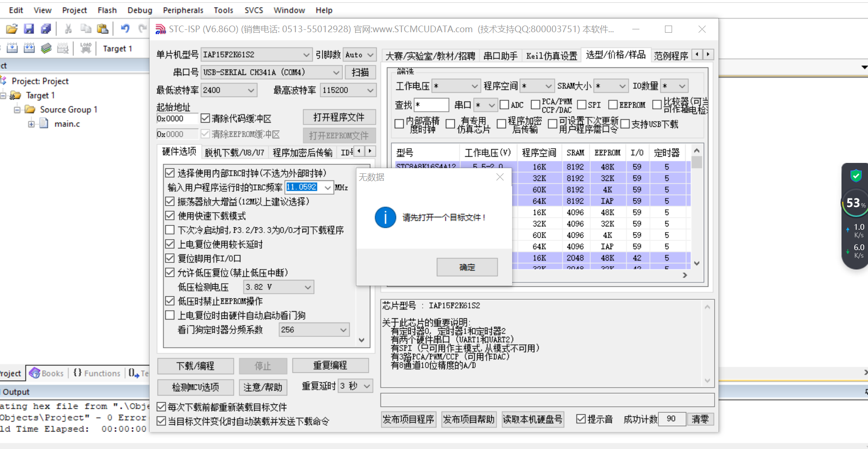Click the 打开程序文件 button
Screen dimensions: 868x449
point(339,117)
